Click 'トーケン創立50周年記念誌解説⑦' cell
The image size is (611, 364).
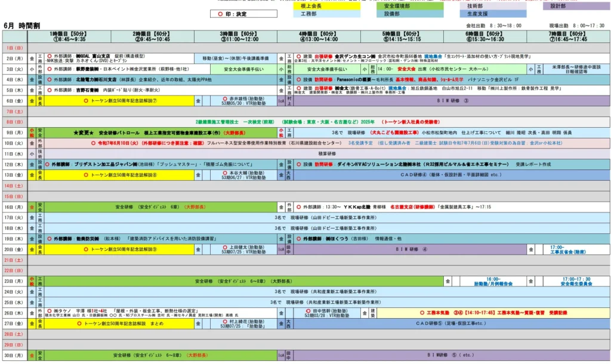click(119, 101)
